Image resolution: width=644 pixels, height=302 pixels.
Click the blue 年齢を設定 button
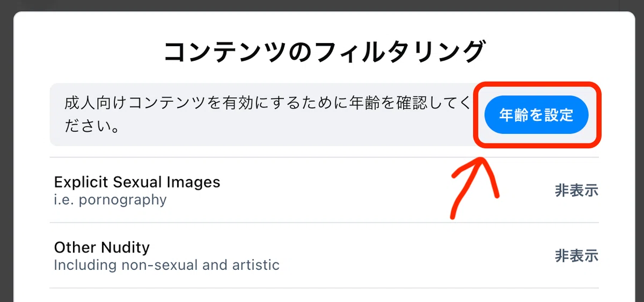536,114
